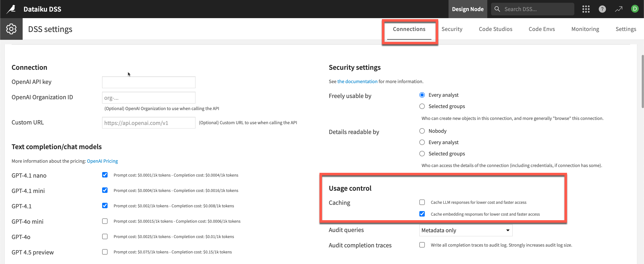The height and width of the screenshot is (264, 644).
Task: Select Selected groups under Freely usable by
Action: pyautogui.click(x=422, y=106)
